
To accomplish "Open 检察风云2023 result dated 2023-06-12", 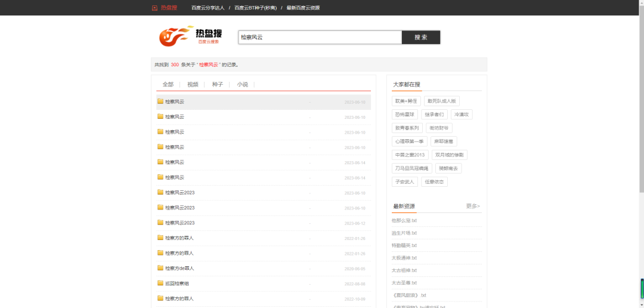I will pyautogui.click(x=180, y=223).
